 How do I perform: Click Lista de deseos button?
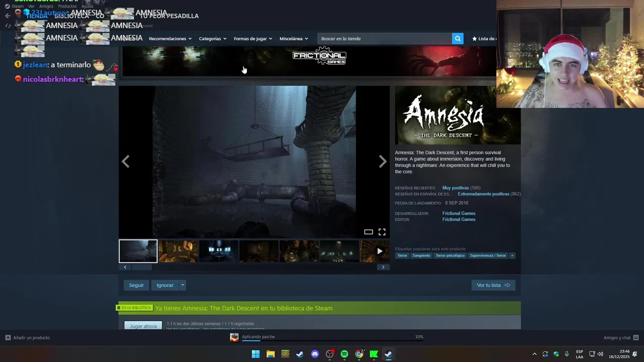pos(484,39)
